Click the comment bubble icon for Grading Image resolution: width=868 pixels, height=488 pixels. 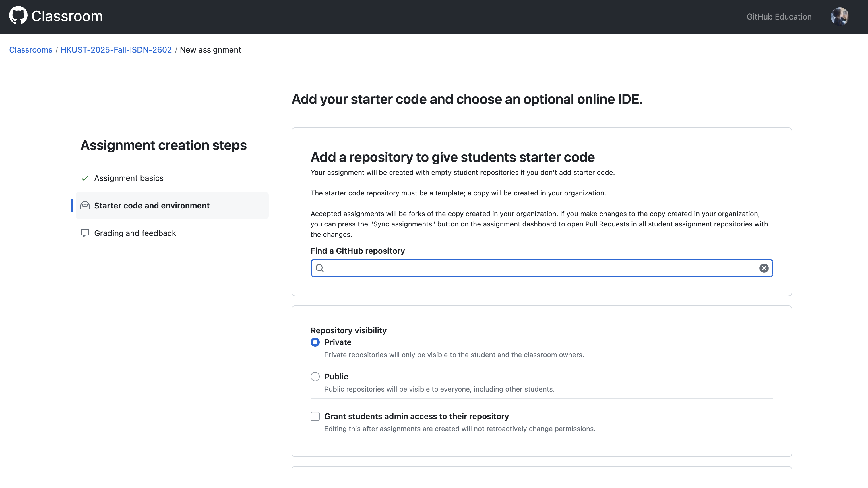pyautogui.click(x=85, y=233)
